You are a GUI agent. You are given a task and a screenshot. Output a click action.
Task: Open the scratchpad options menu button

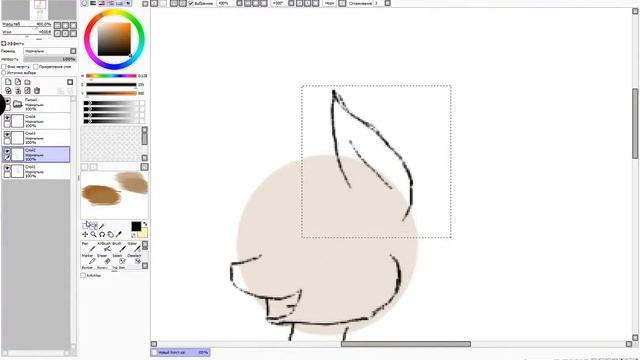click(144, 167)
